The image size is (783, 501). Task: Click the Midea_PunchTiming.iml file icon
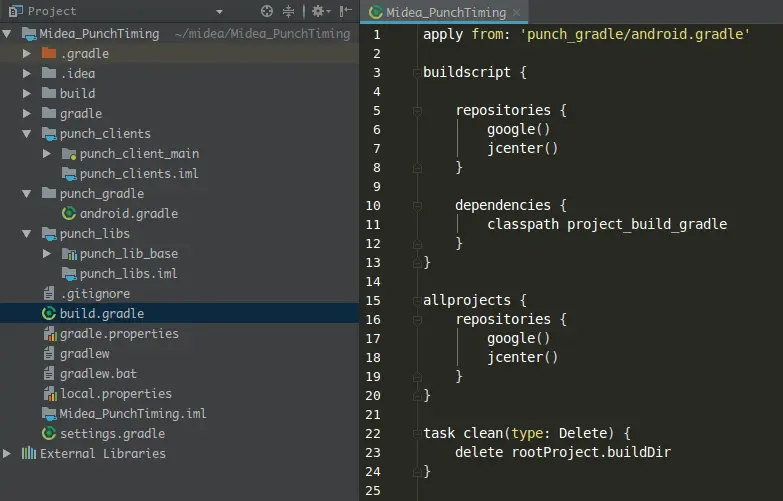point(49,414)
